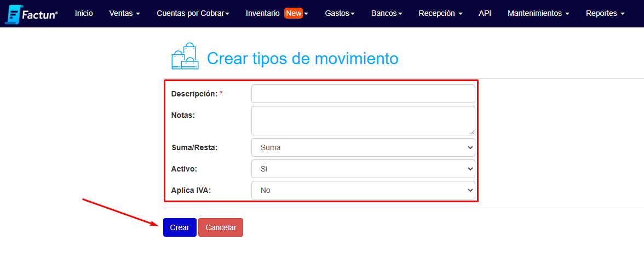
Task: Click the 'Crear tipos de movimiento' heading
Action: pos(302,59)
